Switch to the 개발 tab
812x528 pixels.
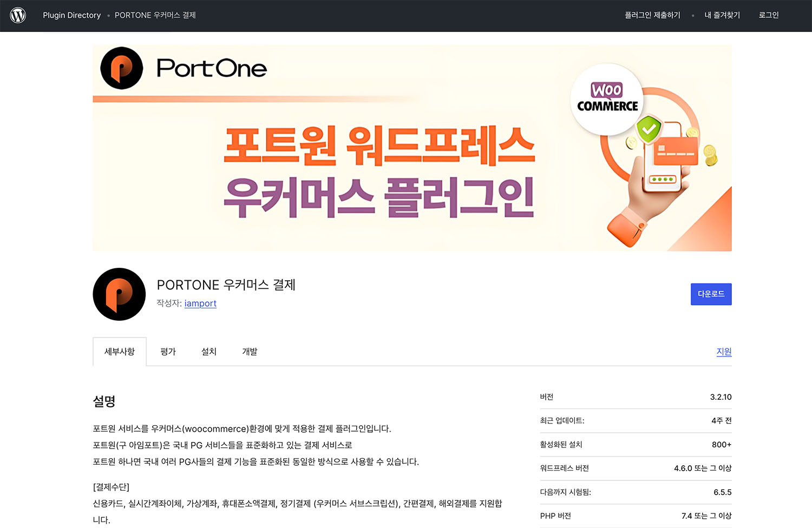[250, 352]
